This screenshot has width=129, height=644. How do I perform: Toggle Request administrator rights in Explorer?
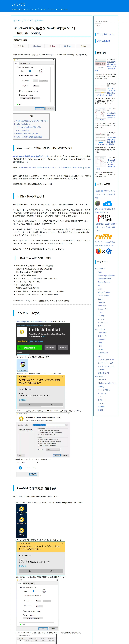(39, 441)
